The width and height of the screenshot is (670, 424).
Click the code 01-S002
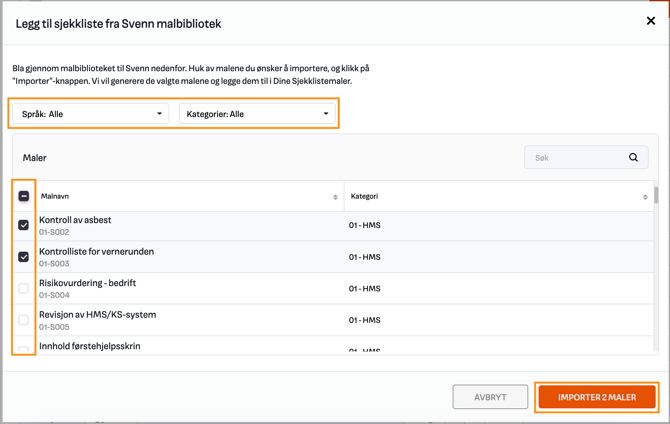coord(54,232)
